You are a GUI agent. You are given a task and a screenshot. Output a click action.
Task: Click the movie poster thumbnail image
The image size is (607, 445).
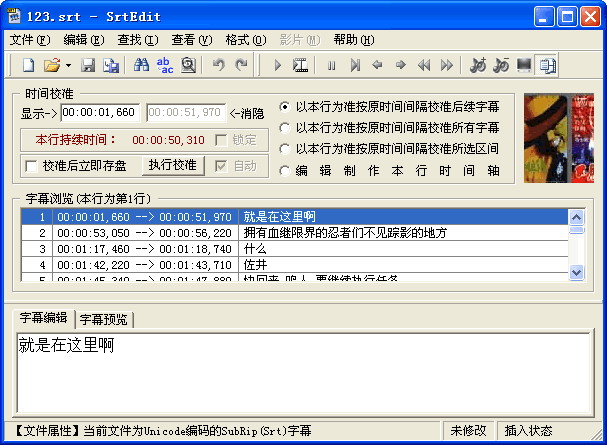tap(559, 138)
